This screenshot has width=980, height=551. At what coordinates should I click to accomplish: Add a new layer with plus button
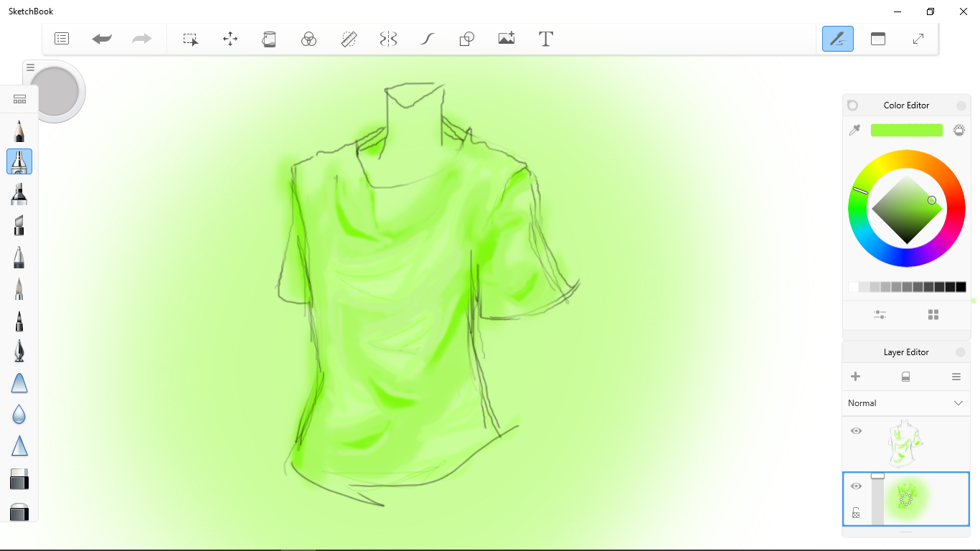point(855,377)
